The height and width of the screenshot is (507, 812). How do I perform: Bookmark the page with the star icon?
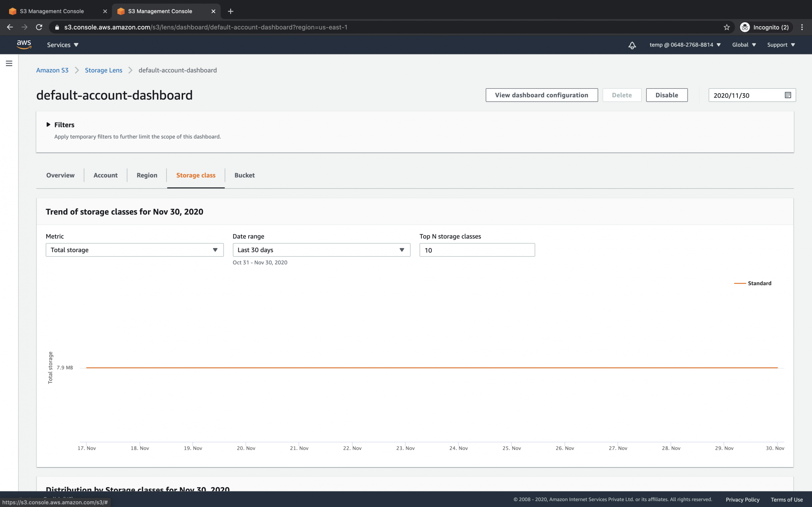click(726, 27)
